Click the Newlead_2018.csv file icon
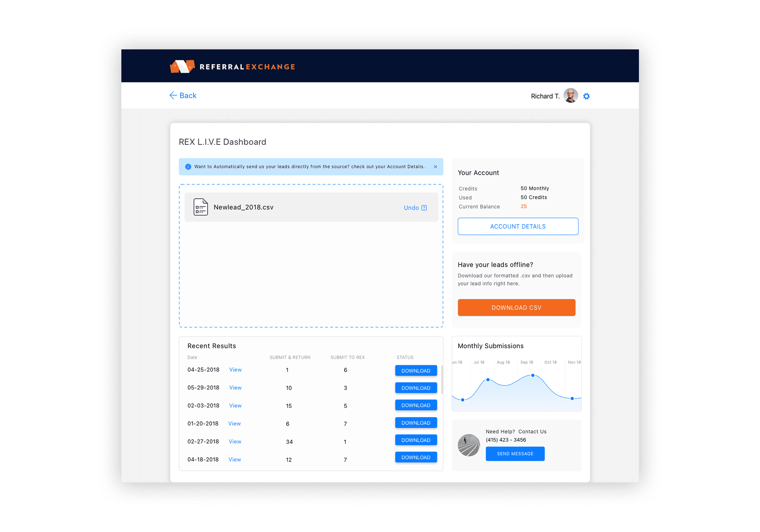Image resolution: width=760 pixels, height=532 pixels. (x=200, y=207)
